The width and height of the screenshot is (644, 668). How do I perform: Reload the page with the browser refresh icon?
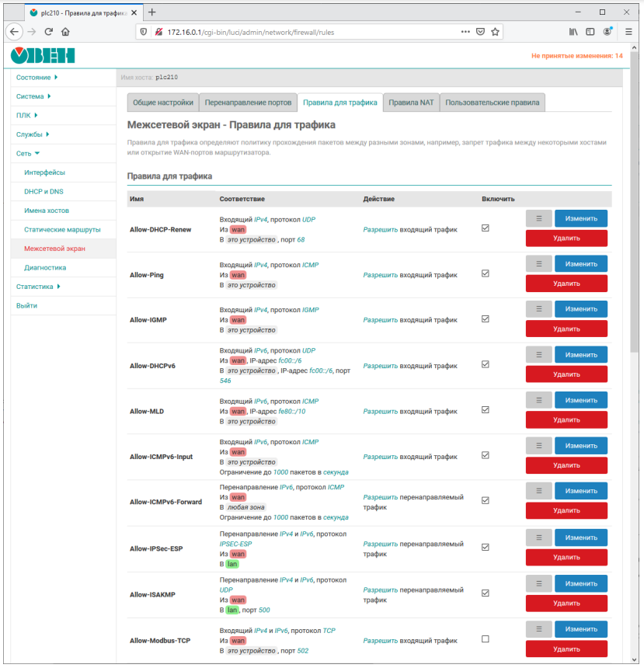click(48, 32)
